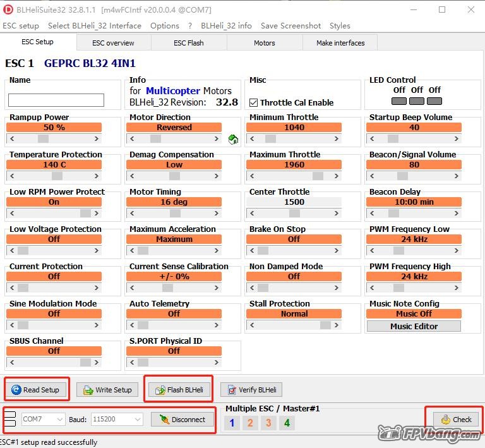Switch to the ESC Flash tab
This screenshot has height=448, width=485.
click(x=189, y=43)
